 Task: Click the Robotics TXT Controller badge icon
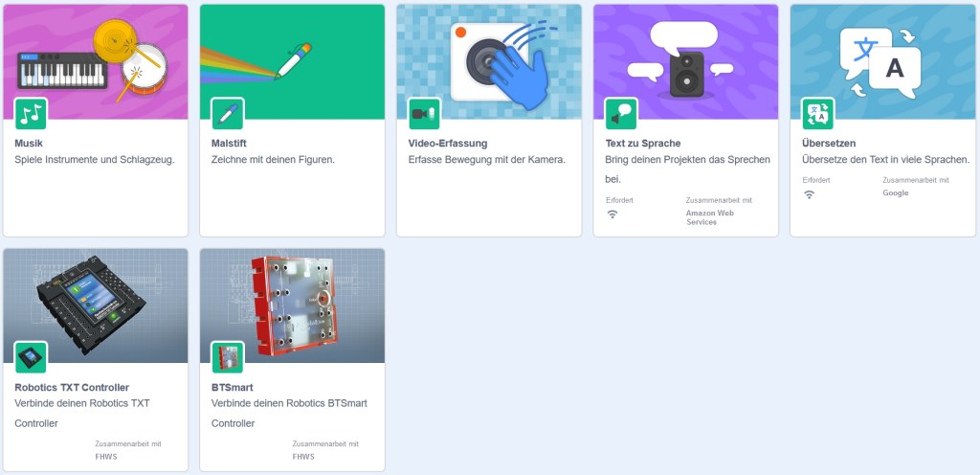pos(31,357)
